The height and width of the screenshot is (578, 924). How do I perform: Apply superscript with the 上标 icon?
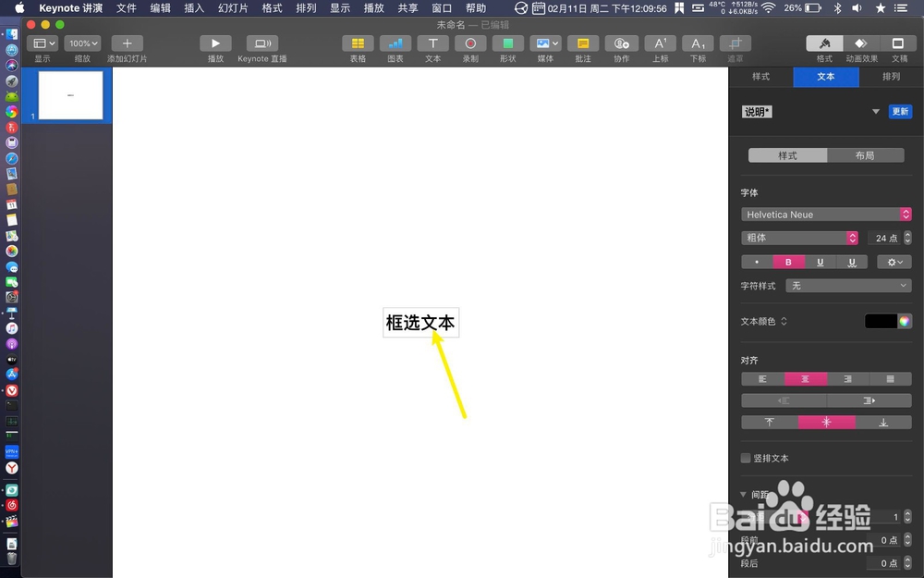pos(659,43)
